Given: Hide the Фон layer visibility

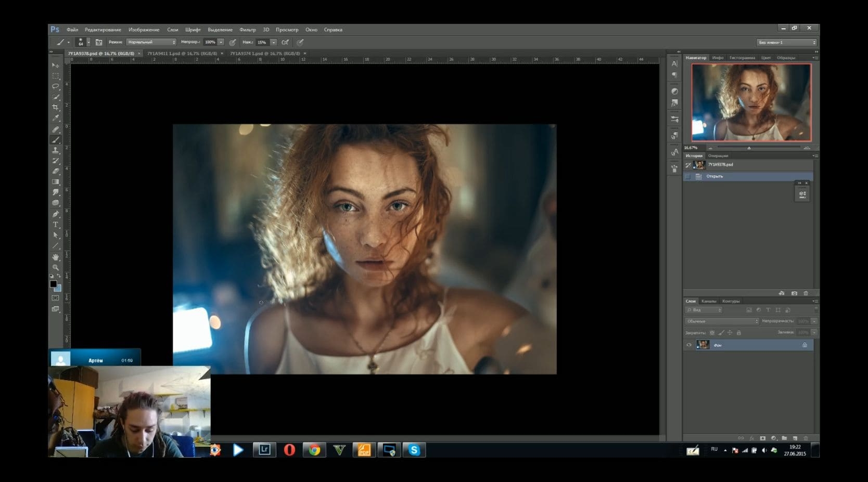Looking at the screenshot, I should (x=689, y=345).
